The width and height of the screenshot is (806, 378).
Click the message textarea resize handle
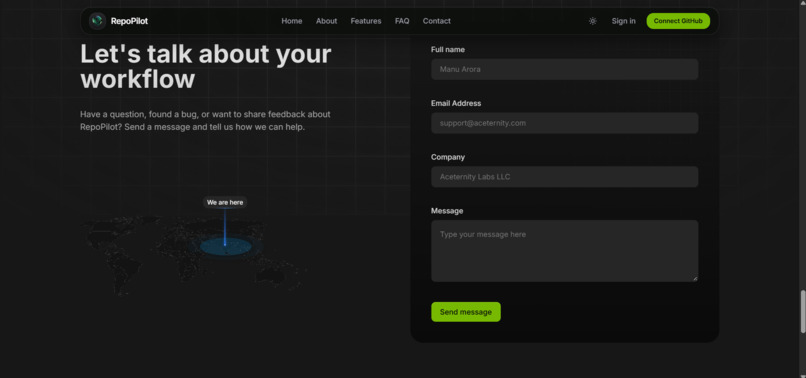694,278
